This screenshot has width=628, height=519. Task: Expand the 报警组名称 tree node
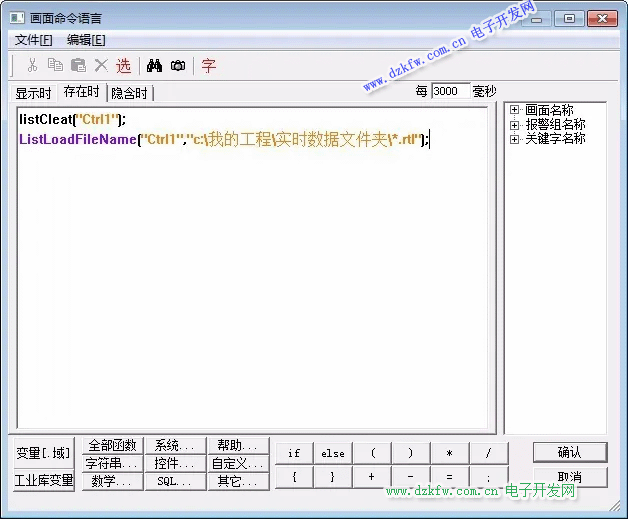pyautogui.click(x=515, y=125)
